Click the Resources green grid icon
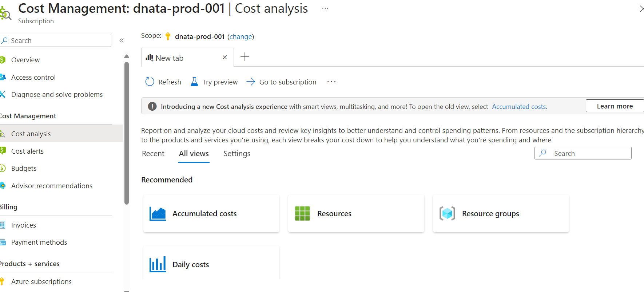Image resolution: width=644 pixels, height=292 pixels. 302,214
